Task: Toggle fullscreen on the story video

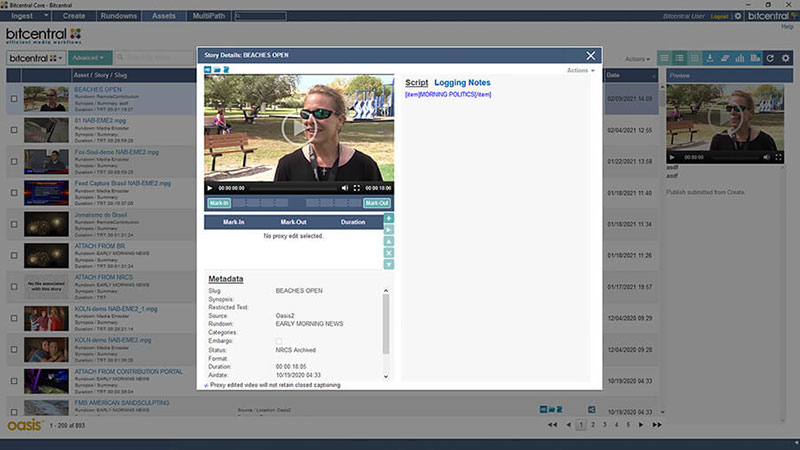Action: [x=356, y=188]
